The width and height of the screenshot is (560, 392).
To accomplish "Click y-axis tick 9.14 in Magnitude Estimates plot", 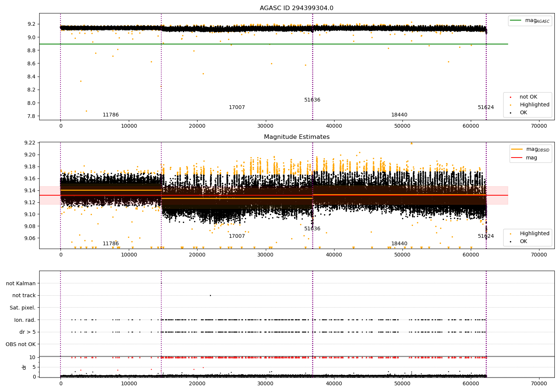I will 30,190.
